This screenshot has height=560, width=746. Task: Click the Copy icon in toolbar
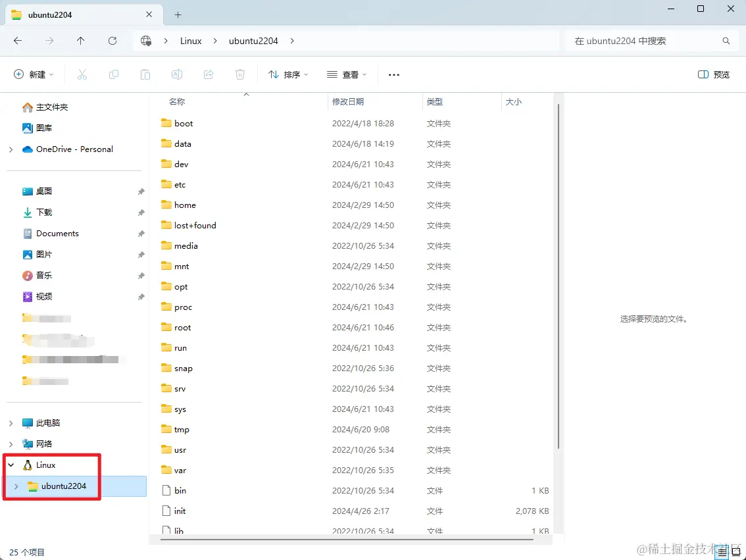[x=114, y=74]
